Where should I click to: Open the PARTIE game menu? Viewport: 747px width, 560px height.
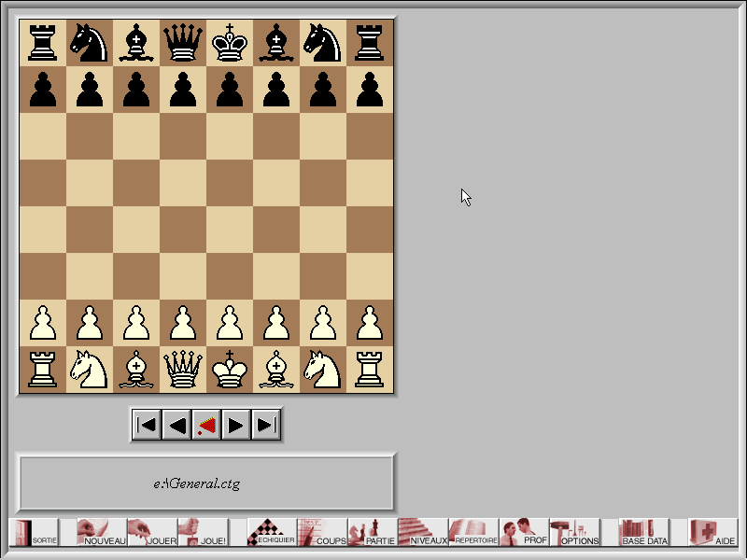point(373,532)
